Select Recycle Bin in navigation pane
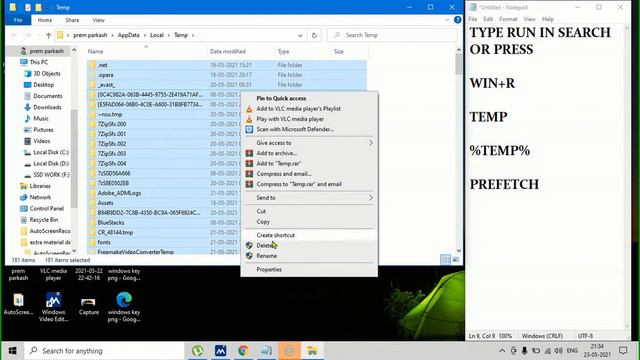640x360 pixels. pos(44,220)
